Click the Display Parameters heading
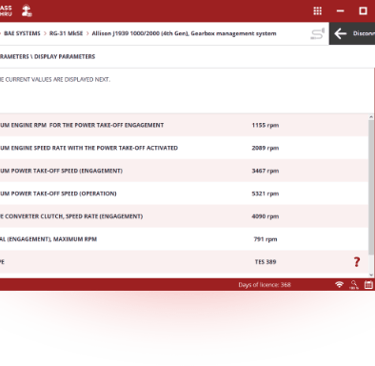Screen dimensions: 375x366 [x=65, y=56]
